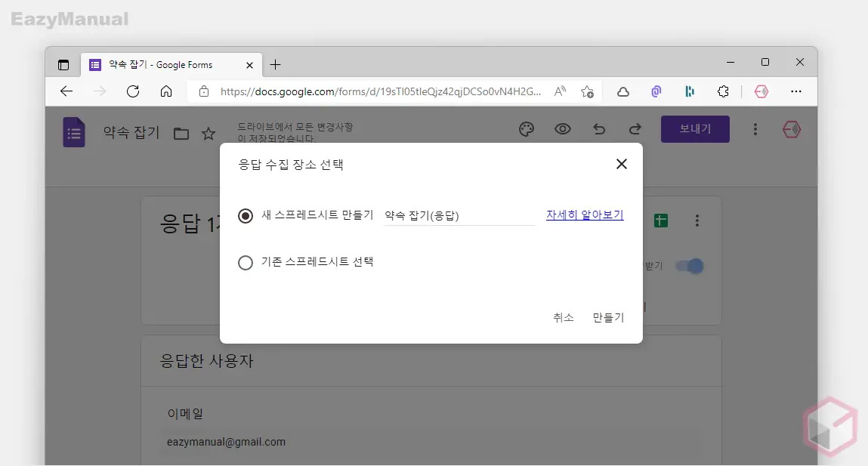Open the form's more options menu
The image size is (868, 466).
click(x=755, y=129)
